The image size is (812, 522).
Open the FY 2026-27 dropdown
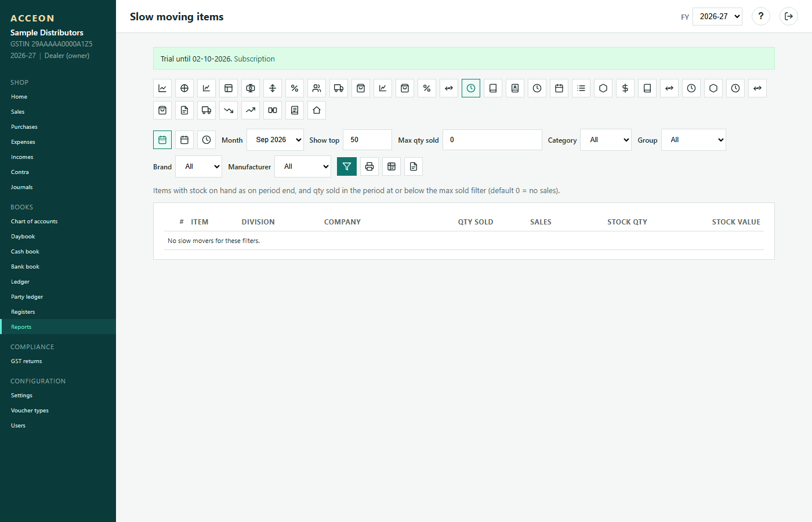pyautogui.click(x=717, y=16)
